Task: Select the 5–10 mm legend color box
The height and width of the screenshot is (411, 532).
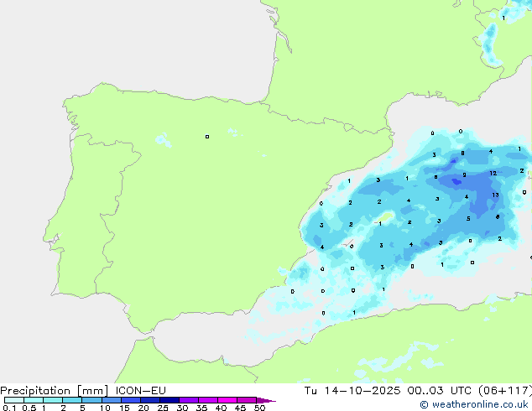Action: (91, 400)
